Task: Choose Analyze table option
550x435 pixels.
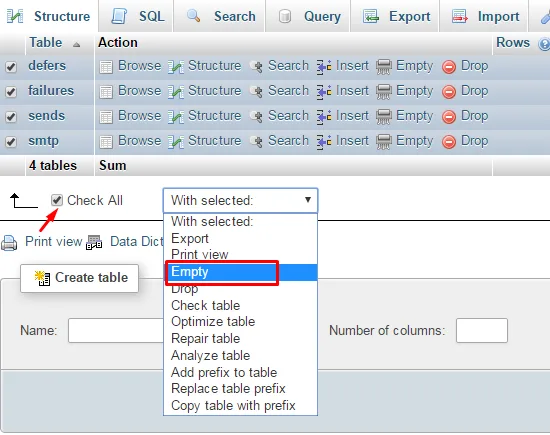Action: [x=241, y=356]
